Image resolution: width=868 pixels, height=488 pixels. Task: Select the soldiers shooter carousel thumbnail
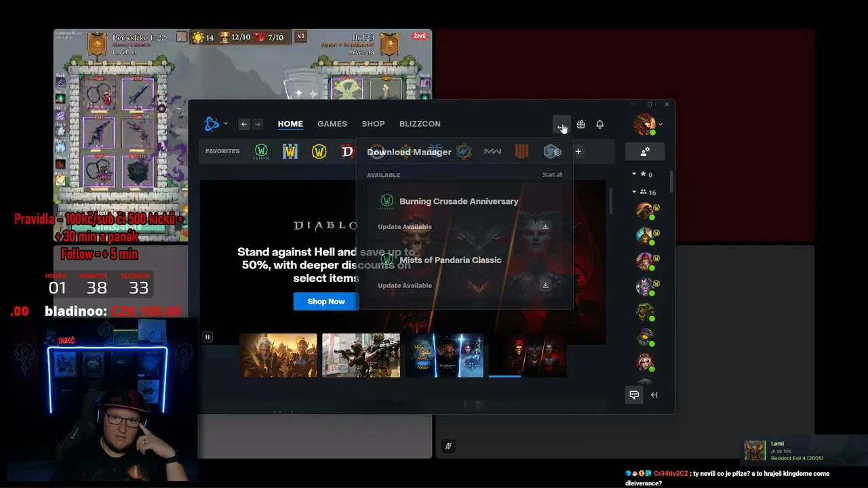coord(361,355)
